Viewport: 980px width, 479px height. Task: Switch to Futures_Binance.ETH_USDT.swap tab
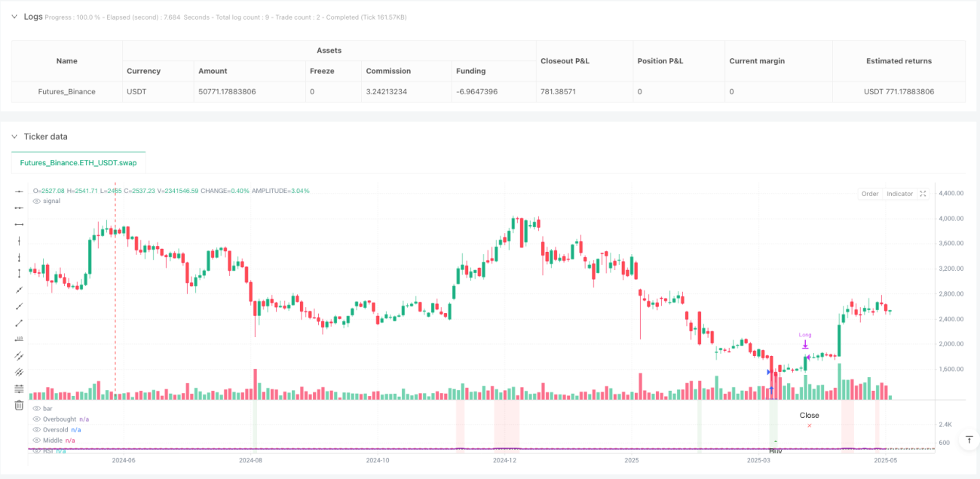[x=78, y=163]
